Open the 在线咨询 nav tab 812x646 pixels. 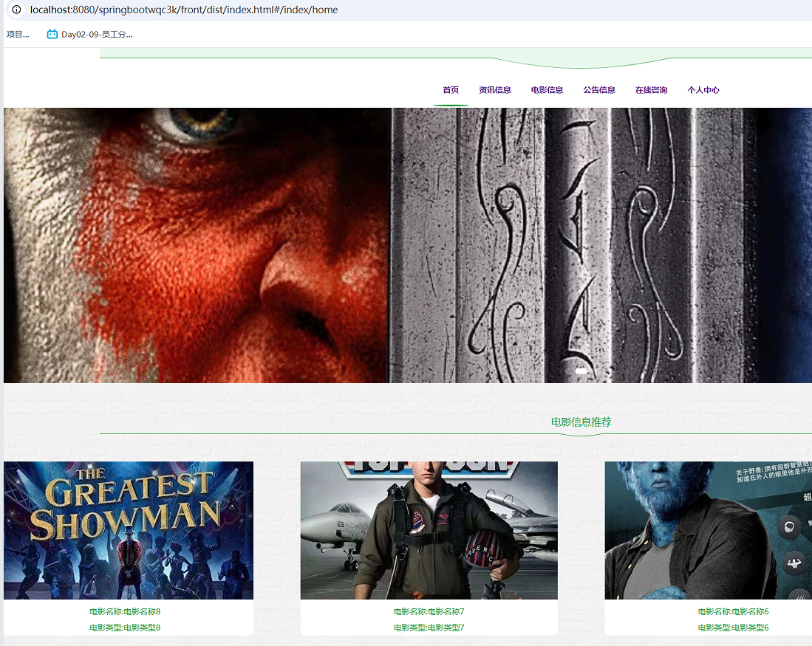tap(651, 90)
